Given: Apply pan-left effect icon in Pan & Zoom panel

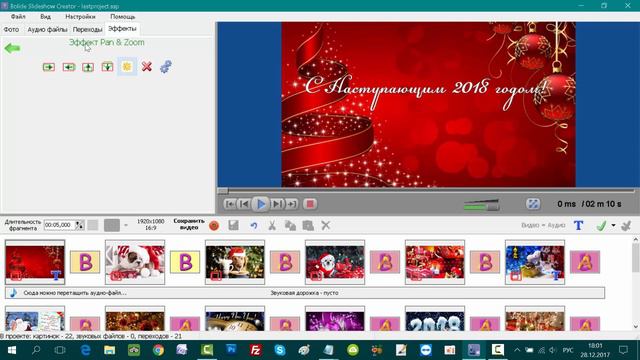Looking at the screenshot, I should pos(69,67).
